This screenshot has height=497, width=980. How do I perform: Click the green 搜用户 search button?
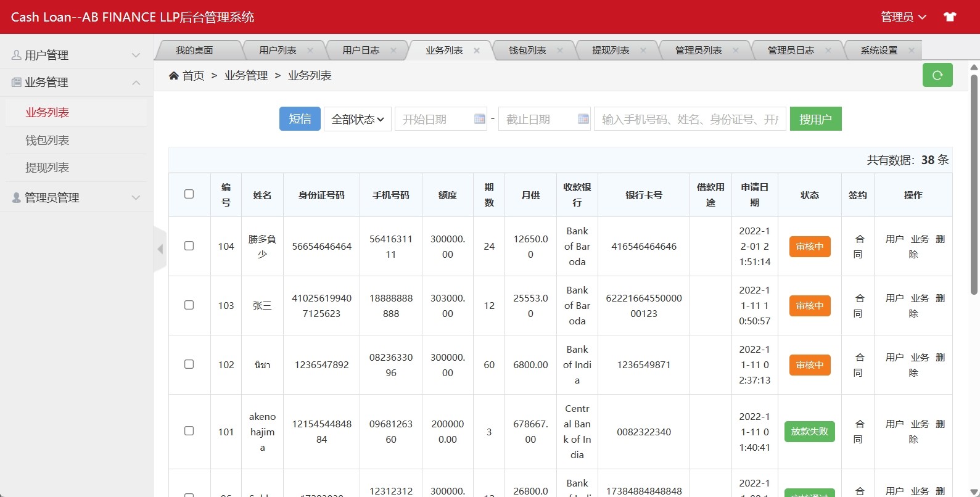pyautogui.click(x=815, y=119)
